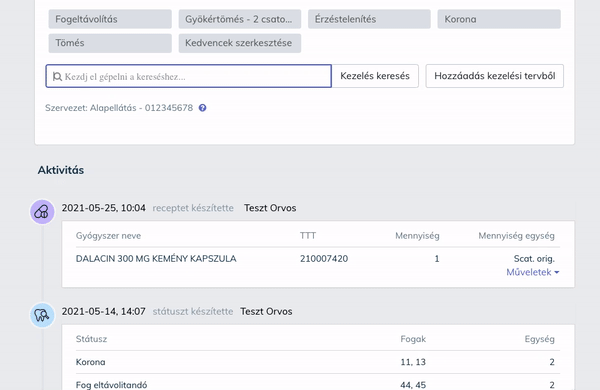Choose the Korona treatment chip
This screenshot has width=600, height=390.
click(499, 19)
